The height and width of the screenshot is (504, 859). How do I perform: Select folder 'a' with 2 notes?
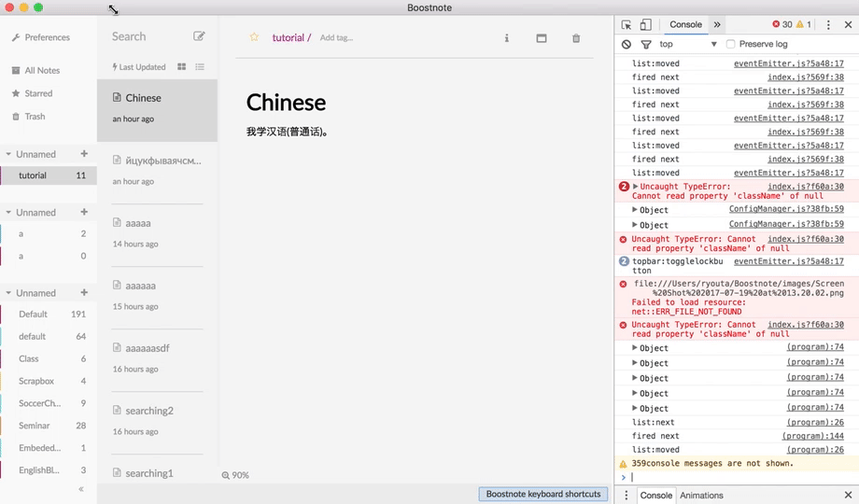[x=49, y=234]
